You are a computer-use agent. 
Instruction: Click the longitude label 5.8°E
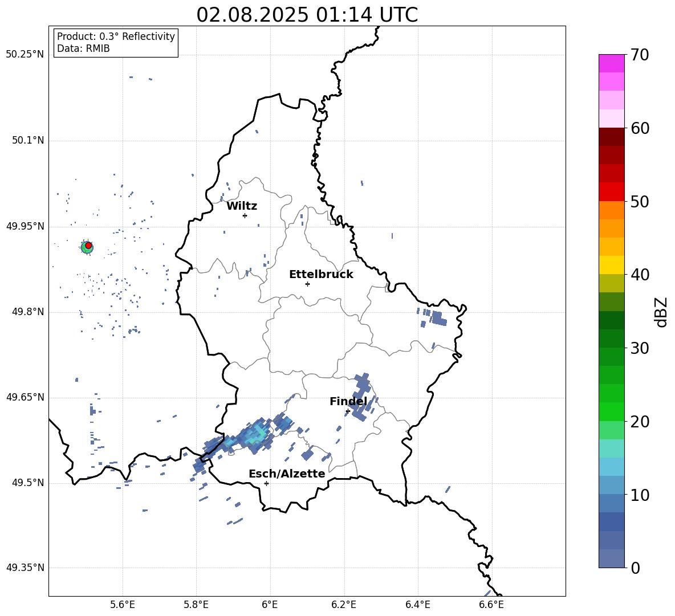pyautogui.click(x=196, y=605)
